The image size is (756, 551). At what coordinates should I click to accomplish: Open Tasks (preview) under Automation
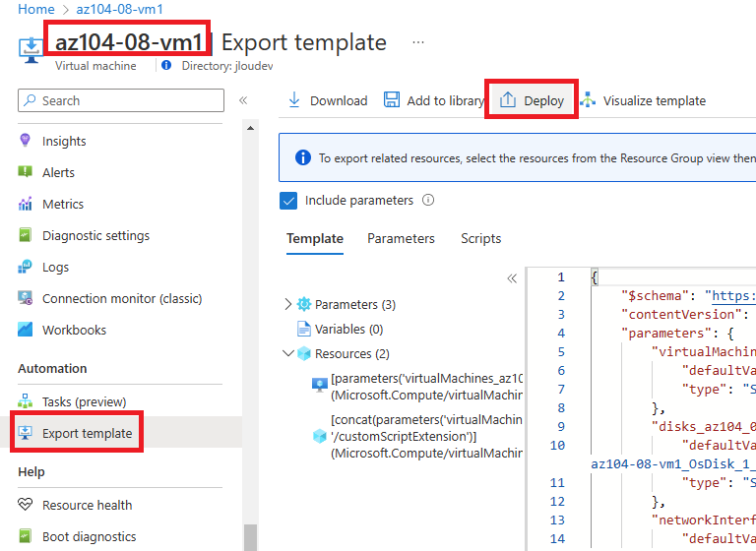tap(85, 401)
